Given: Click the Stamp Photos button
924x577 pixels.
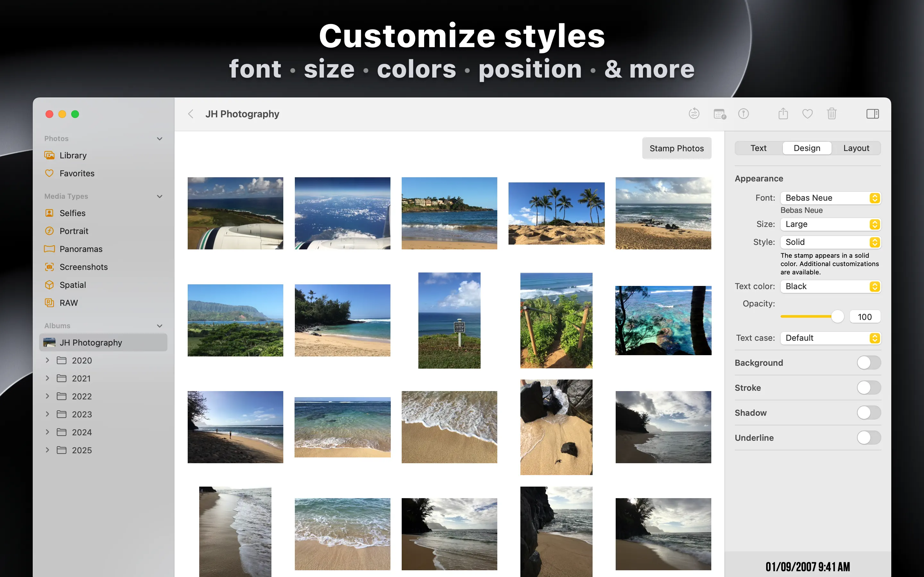Looking at the screenshot, I should 677,148.
